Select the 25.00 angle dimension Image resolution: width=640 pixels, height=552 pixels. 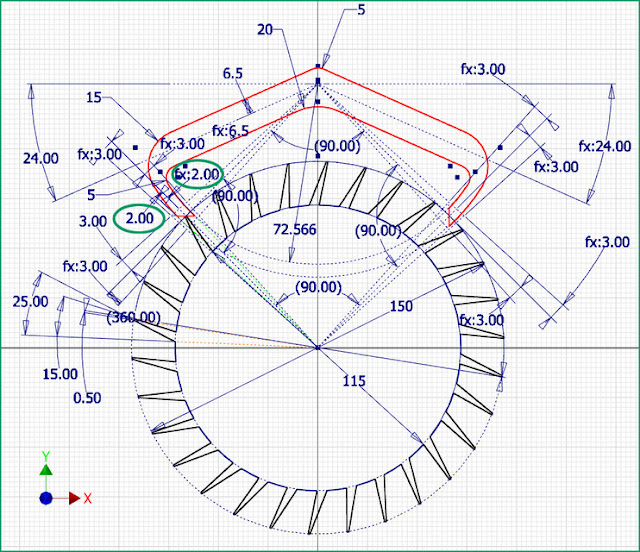tap(30, 302)
